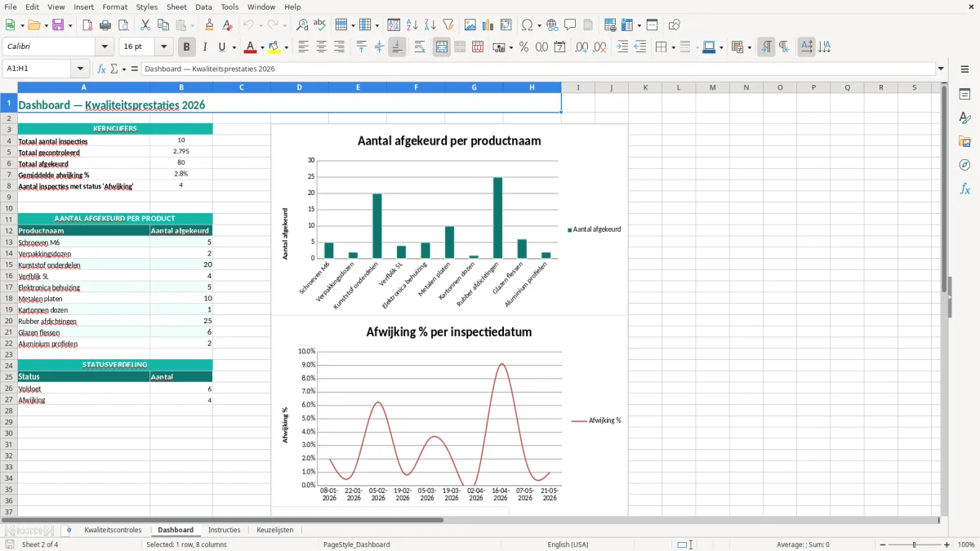This screenshot has width=980, height=551.
Task: Insert a chart
Action: 488,25
